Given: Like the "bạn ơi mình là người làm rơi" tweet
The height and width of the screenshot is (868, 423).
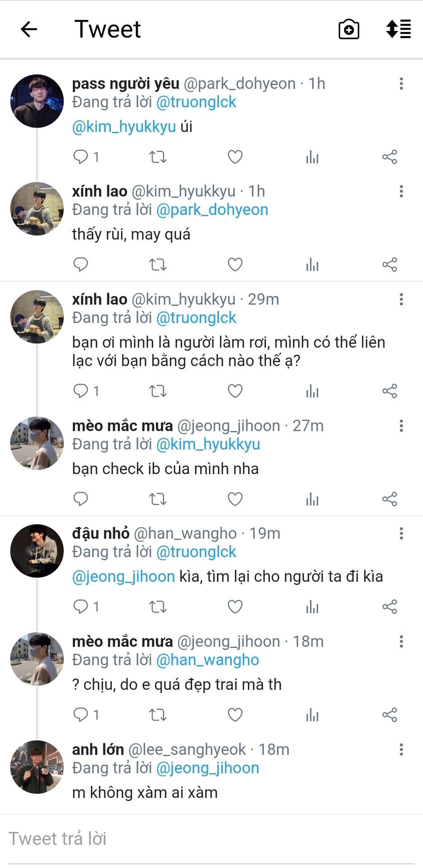Looking at the screenshot, I should coord(235,391).
